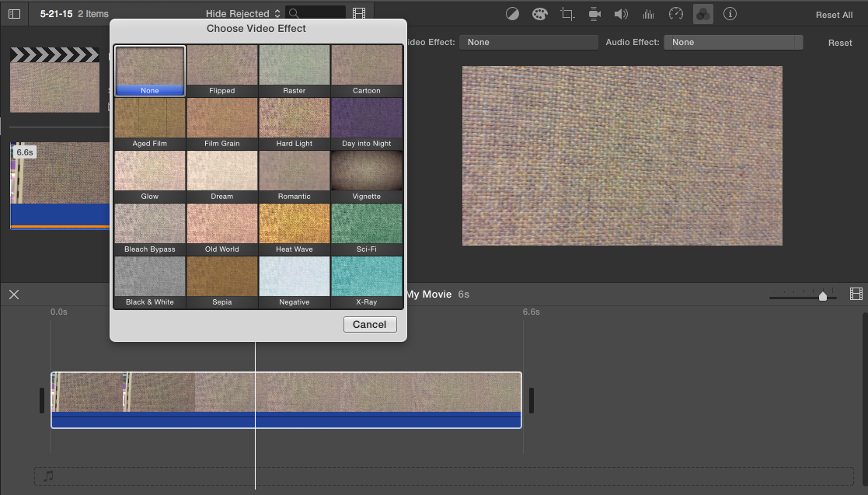This screenshot has height=495, width=868.
Task: Click the Reset All button
Action: tap(834, 15)
